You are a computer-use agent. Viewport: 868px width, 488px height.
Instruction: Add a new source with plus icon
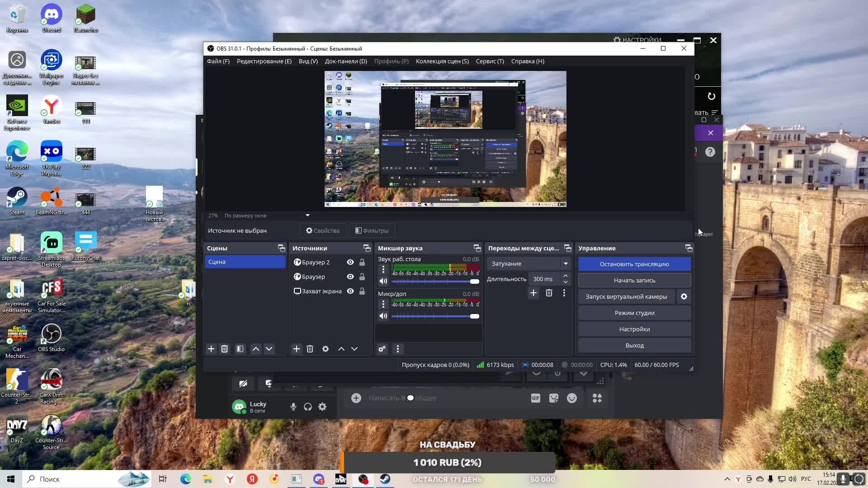297,349
